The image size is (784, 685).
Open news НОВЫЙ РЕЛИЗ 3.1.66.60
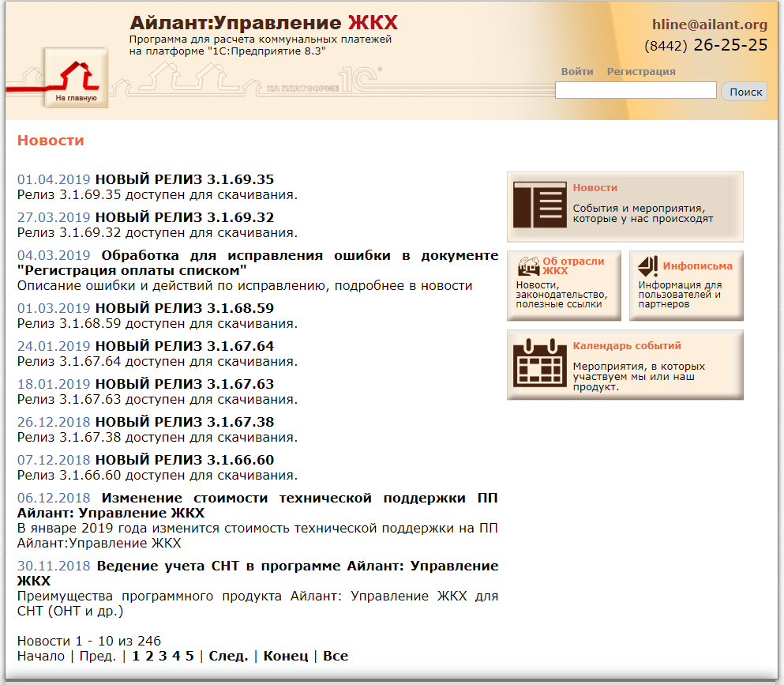click(x=185, y=459)
